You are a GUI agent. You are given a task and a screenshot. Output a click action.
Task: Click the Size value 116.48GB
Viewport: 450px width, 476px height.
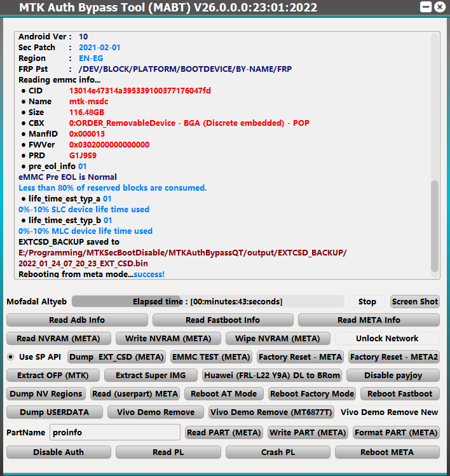(x=86, y=112)
